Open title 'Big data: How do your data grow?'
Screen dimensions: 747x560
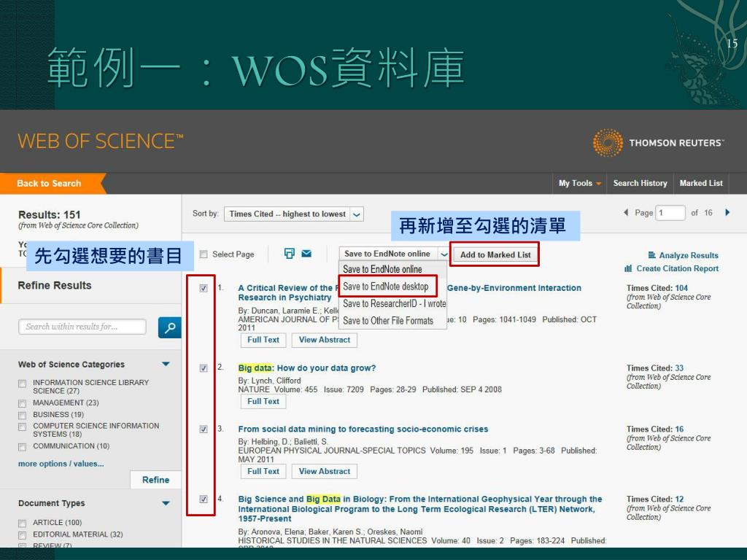[x=307, y=368]
